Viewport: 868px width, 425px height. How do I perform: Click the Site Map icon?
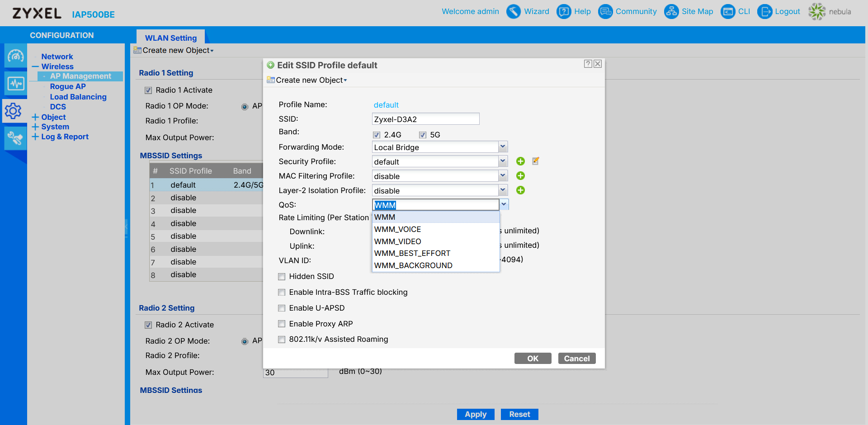pos(671,11)
